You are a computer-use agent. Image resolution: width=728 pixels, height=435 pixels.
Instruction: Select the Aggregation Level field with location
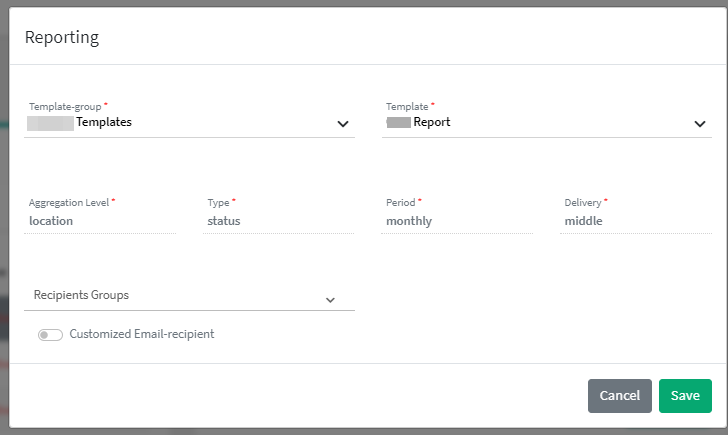(100, 221)
